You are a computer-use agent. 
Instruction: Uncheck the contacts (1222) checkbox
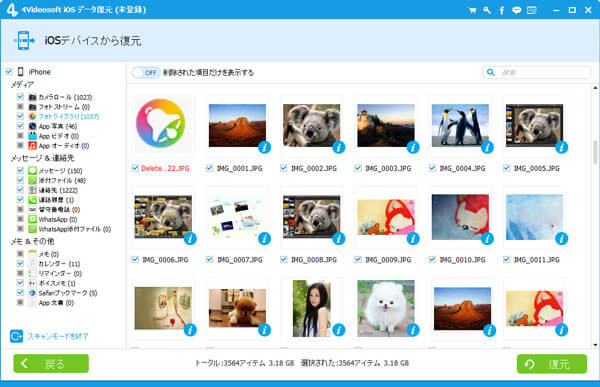tap(20, 190)
